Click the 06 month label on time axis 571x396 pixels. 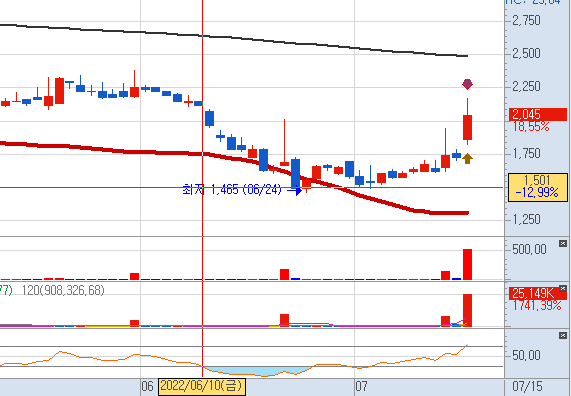147,386
